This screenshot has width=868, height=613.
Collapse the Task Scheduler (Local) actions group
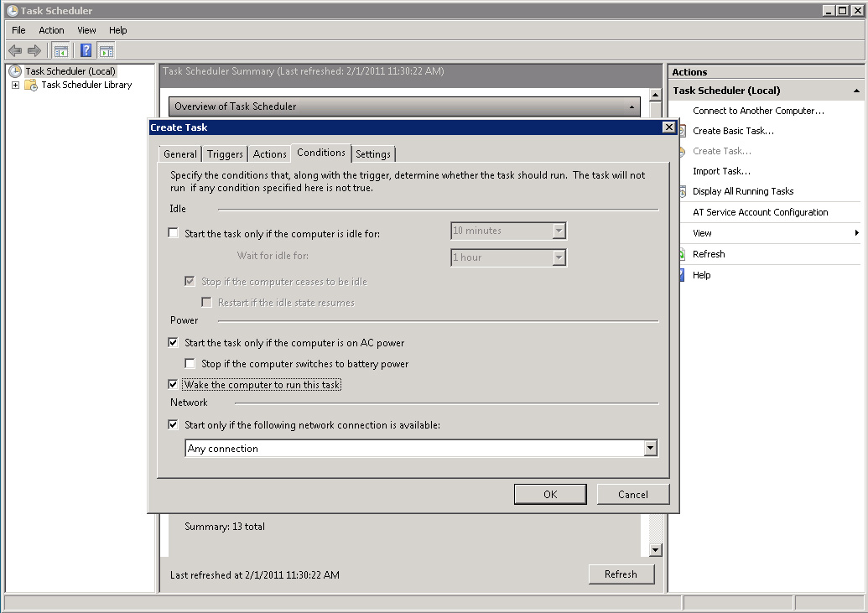[x=856, y=91]
